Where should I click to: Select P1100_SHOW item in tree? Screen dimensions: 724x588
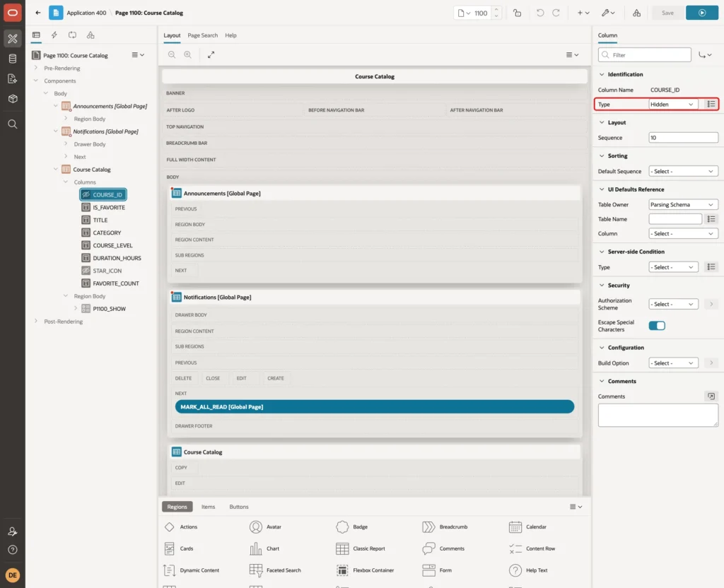(x=104, y=309)
